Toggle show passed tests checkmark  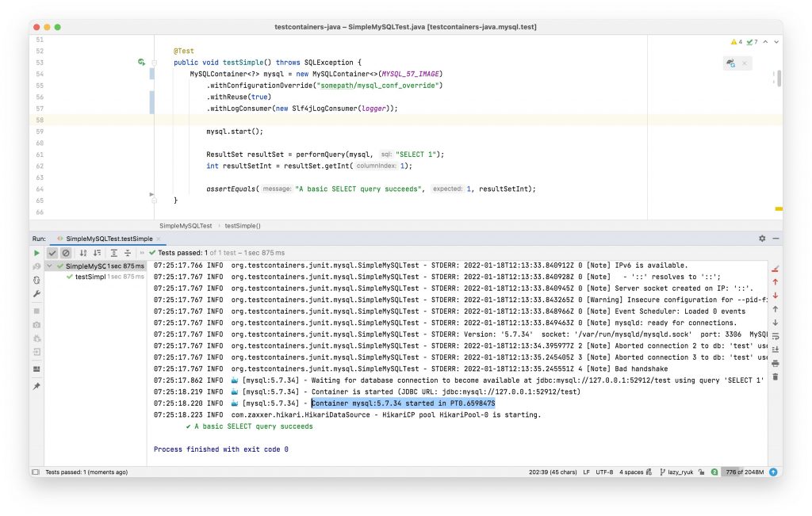(52, 253)
